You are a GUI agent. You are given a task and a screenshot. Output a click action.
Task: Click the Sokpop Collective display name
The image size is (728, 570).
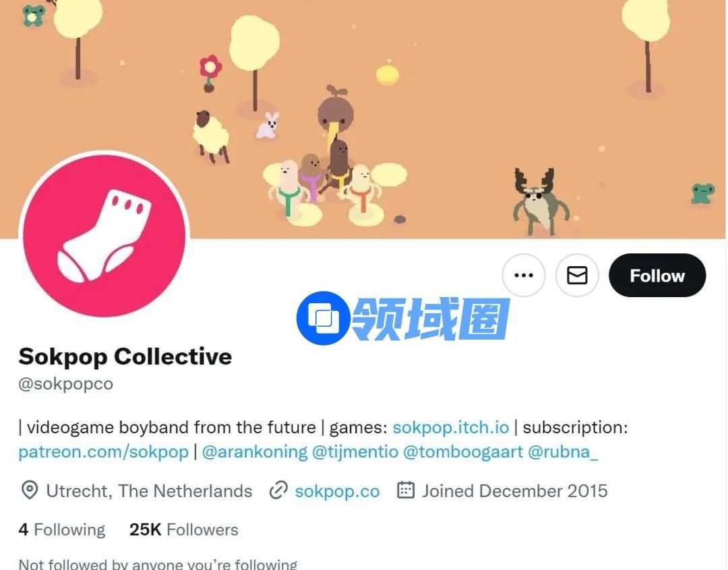coord(125,356)
